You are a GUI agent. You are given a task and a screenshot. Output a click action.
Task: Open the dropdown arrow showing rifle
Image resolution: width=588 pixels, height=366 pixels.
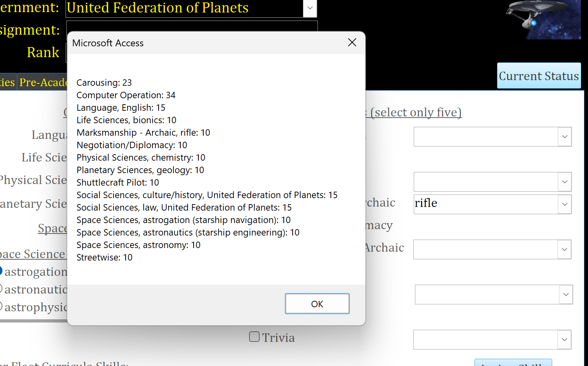[x=565, y=205]
